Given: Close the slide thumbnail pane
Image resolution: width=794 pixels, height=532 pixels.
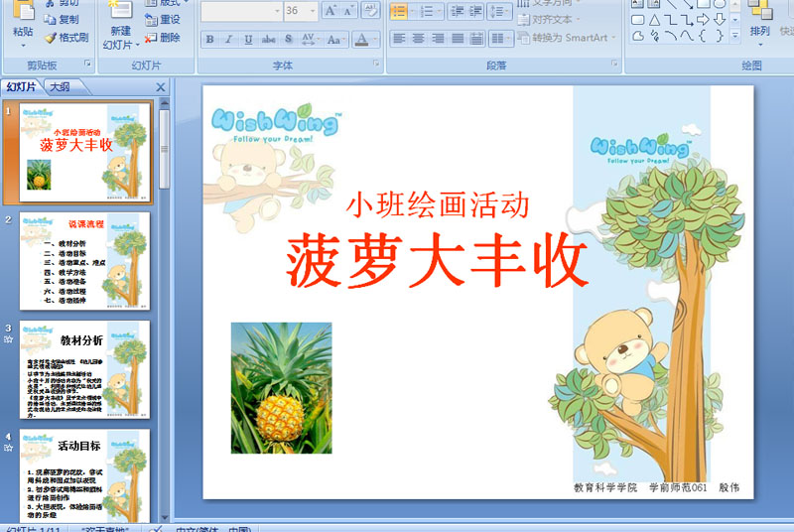Looking at the screenshot, I should click(161, 87).
